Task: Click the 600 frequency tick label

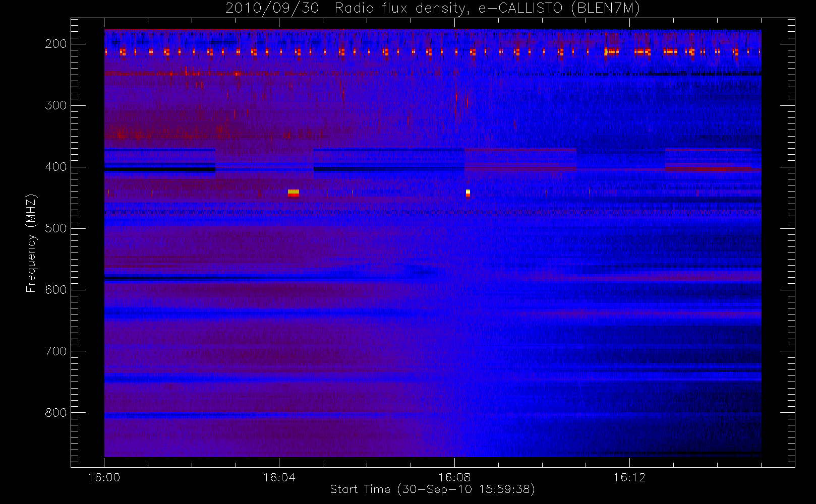Action: (x=55, y=290)
